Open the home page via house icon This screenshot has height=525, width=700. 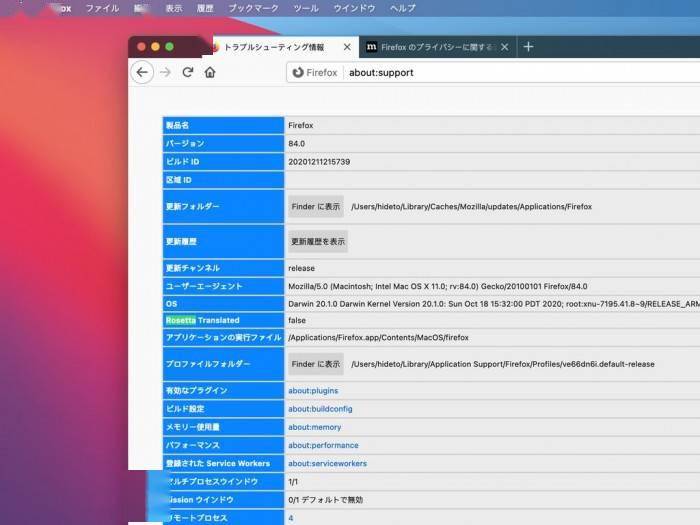[210, 72]
